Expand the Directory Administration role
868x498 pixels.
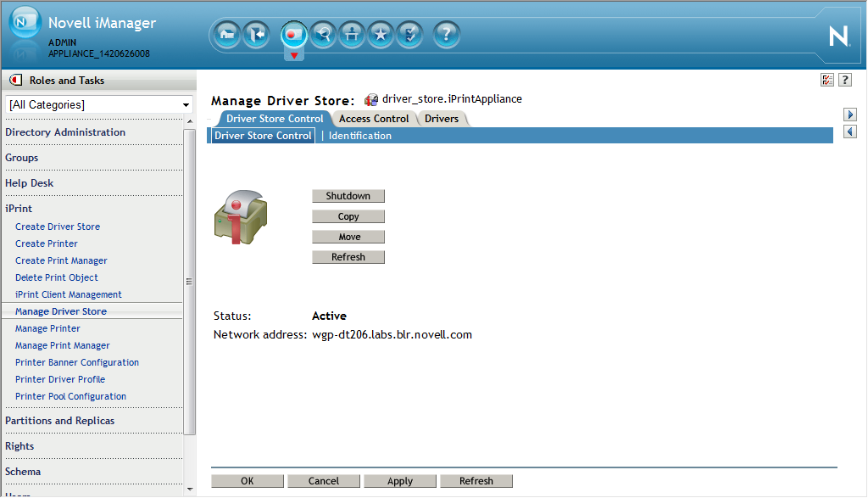65,132
